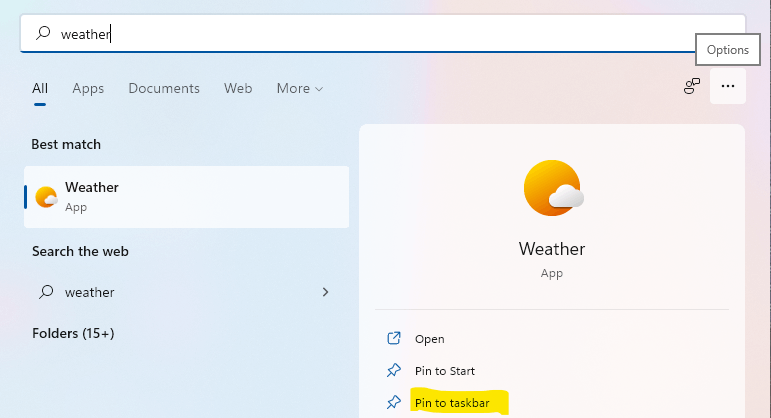
Task: Click the Open action for Weather
Action: coord(429,339)
